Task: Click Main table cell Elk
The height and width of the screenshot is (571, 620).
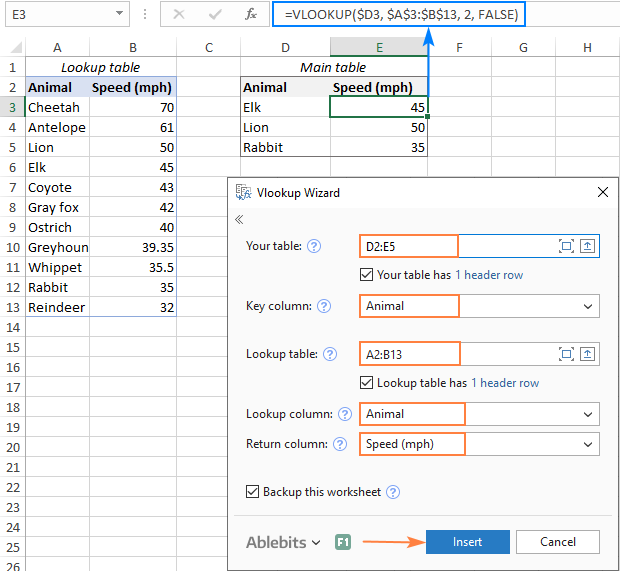Action: [285, 107]
